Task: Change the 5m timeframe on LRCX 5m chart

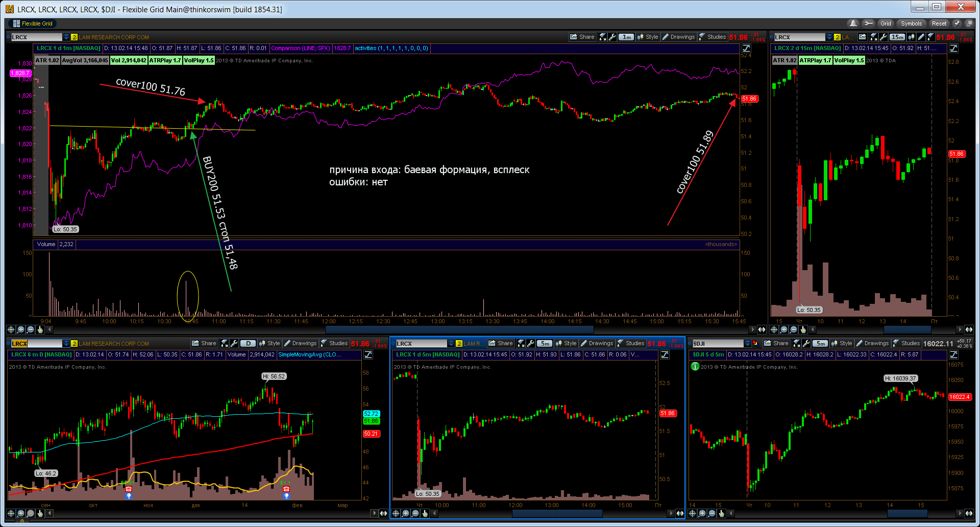Action: click(x=545, y=343)
